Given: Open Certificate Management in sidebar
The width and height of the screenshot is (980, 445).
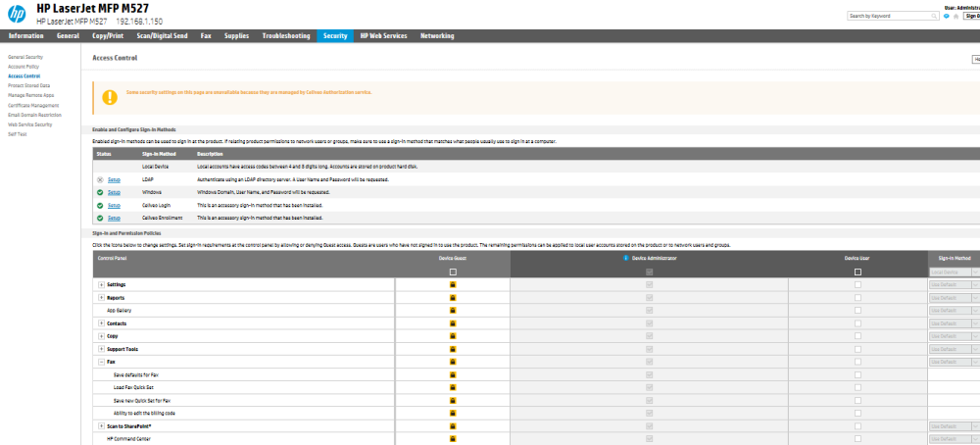Looking at the screenshot, I should click(33, 105).
